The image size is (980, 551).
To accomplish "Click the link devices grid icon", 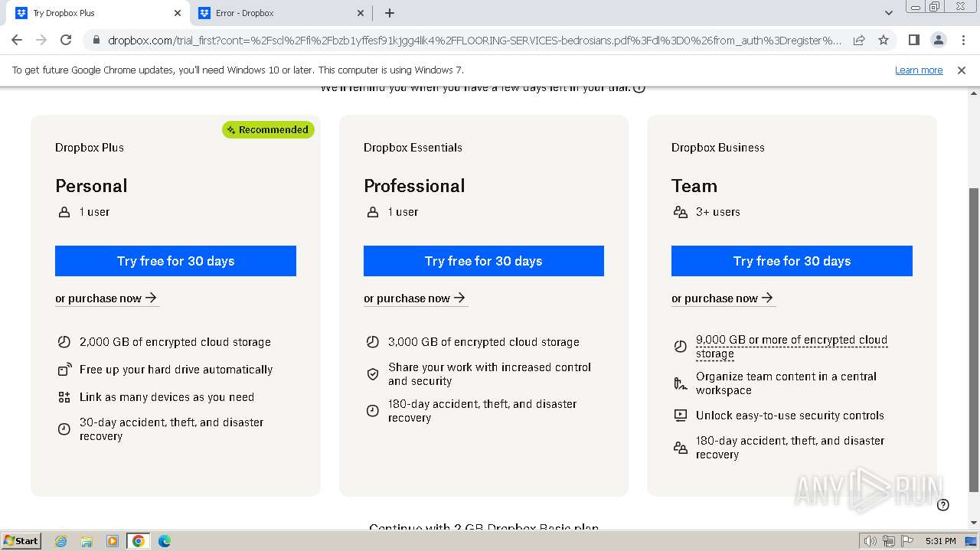I will (x=64, y=397).
